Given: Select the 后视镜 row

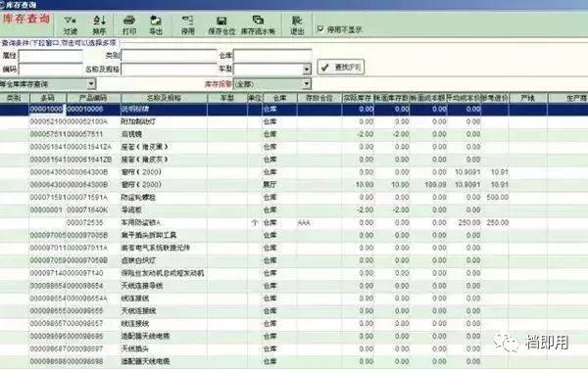Looking at the screenshot, I should (x=294, y=134).
